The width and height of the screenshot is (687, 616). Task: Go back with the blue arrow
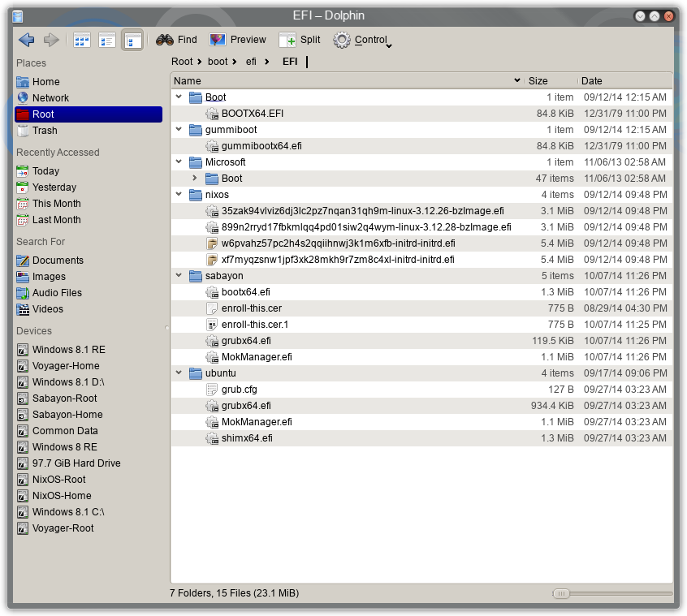pos(27,40)
